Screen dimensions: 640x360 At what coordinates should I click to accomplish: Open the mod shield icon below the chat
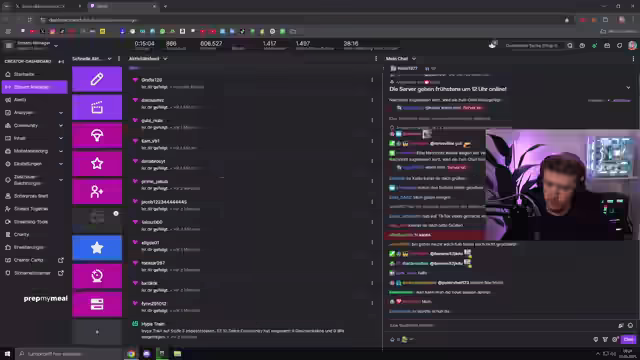(x=596, y=340)
